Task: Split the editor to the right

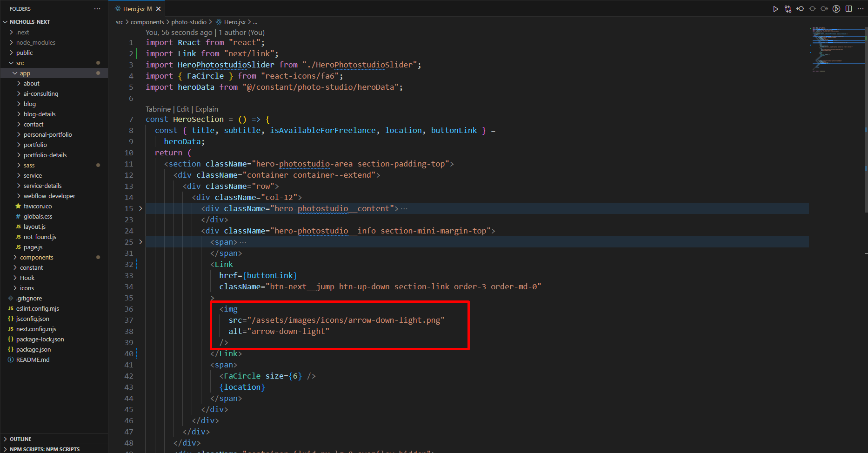Action: 848,9
